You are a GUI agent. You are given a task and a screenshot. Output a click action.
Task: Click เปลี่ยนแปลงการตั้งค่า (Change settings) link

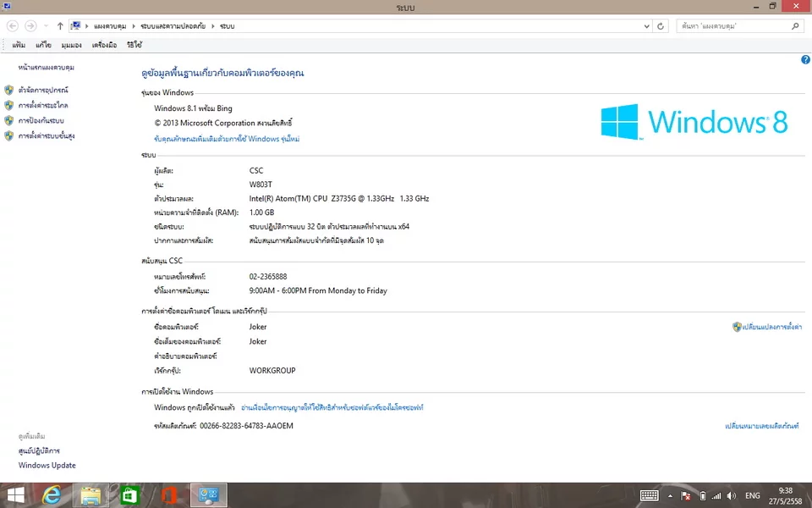tap(772, 327)
